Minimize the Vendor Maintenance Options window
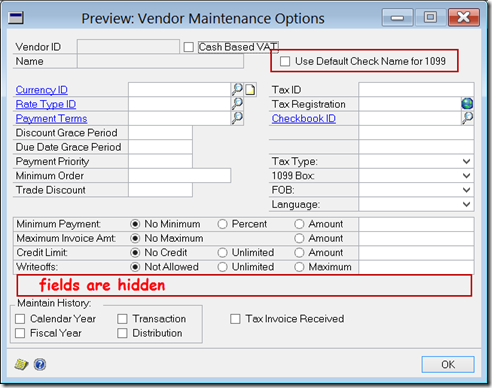This screenshot has width=492, height=388. pos(397,17)
